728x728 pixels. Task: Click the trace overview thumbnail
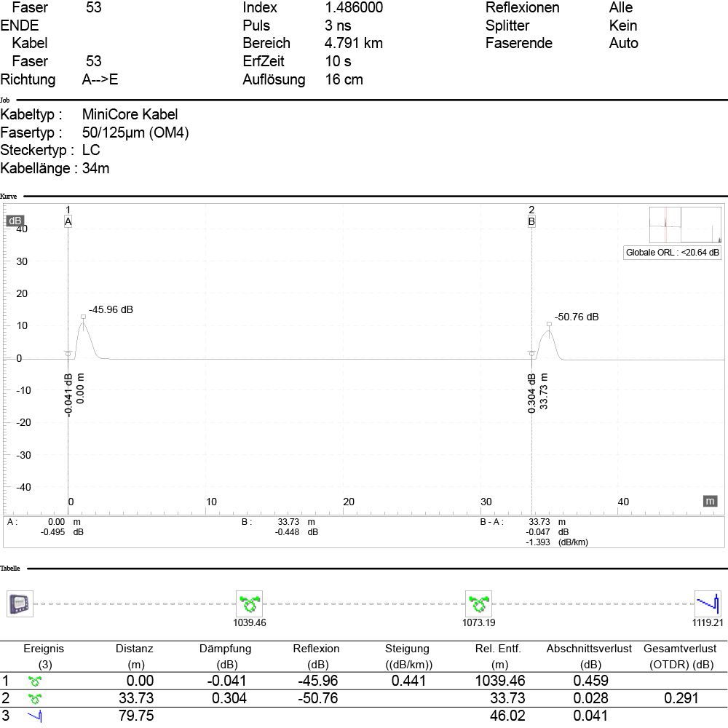tap(684, 226)
